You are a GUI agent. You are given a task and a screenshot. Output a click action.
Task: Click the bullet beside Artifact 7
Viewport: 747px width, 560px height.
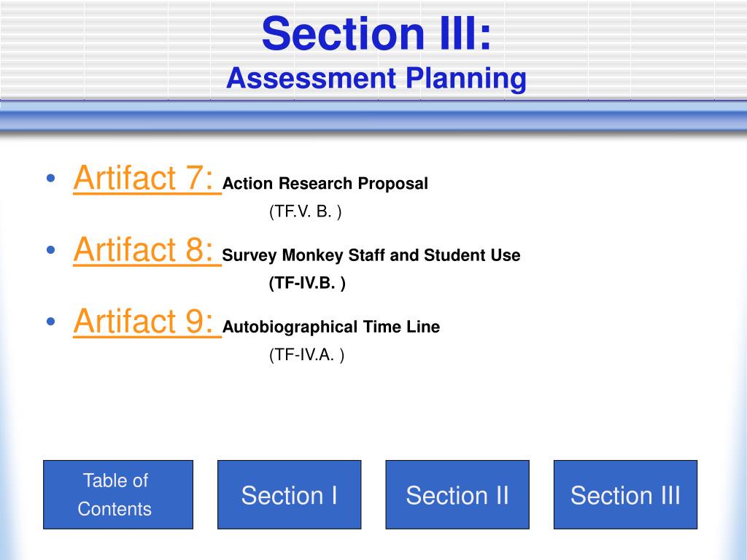51,179
